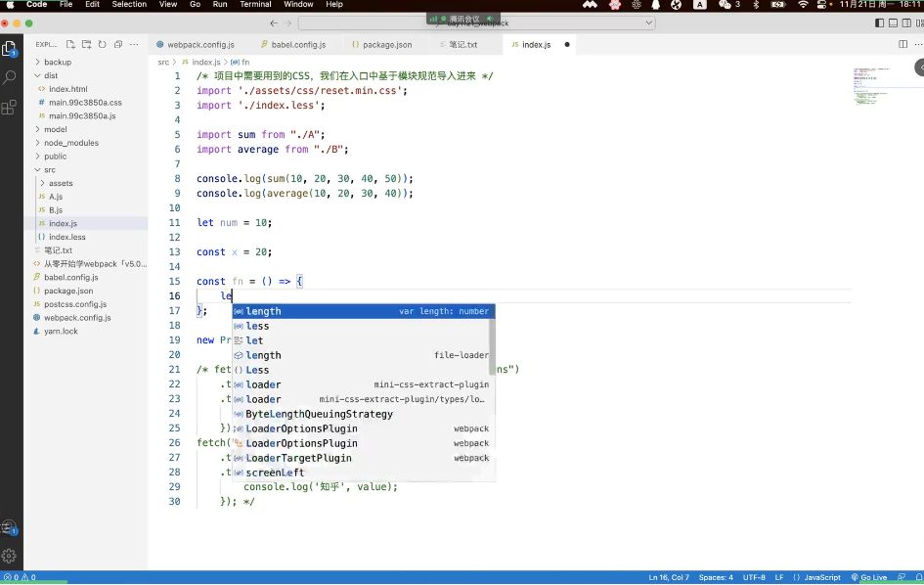Collapse all folders in explorer

coord(118,44)
